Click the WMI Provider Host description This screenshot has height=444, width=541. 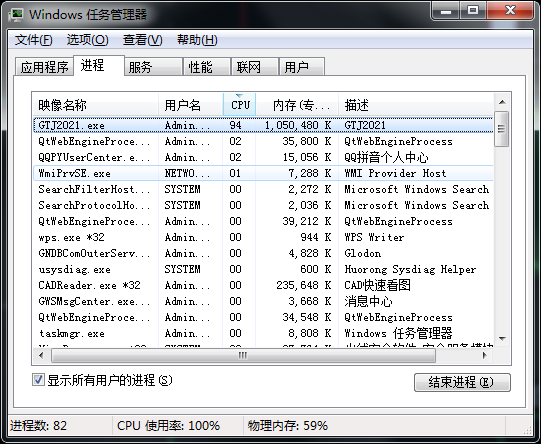pos(395,173)
